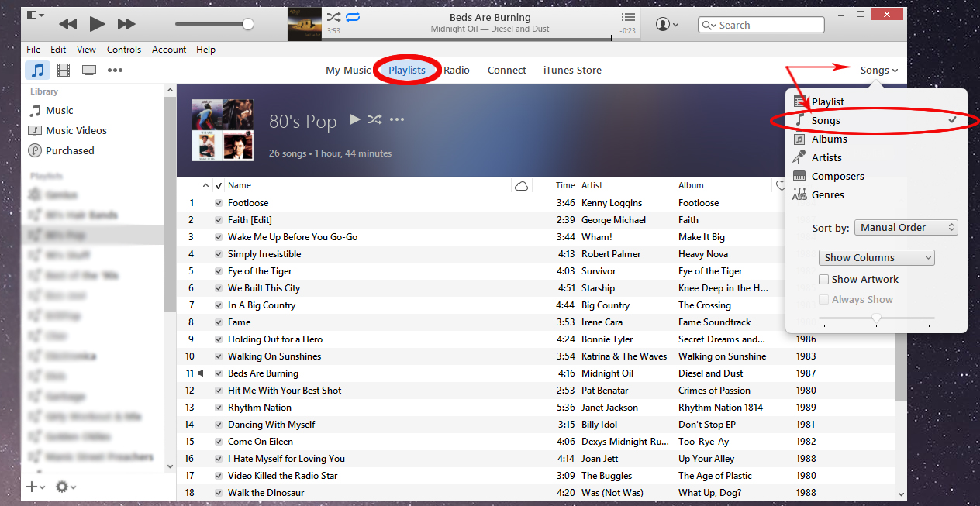This screenshot has height=506, width=980.
Task: Switch to the Radio tab
Action: point(457,70)
